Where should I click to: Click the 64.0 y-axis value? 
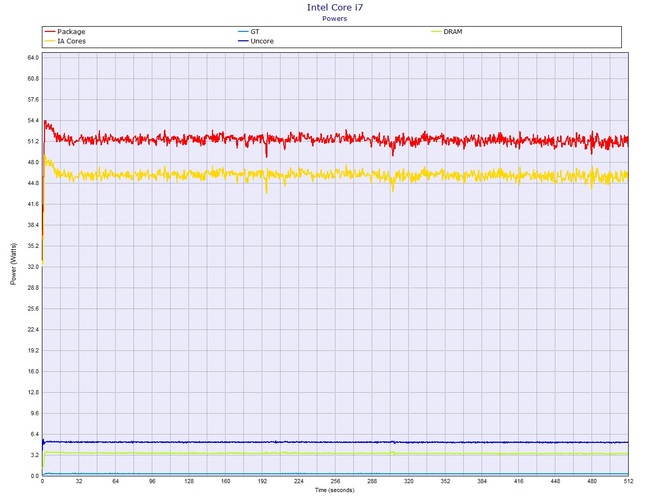click(33, 58)
